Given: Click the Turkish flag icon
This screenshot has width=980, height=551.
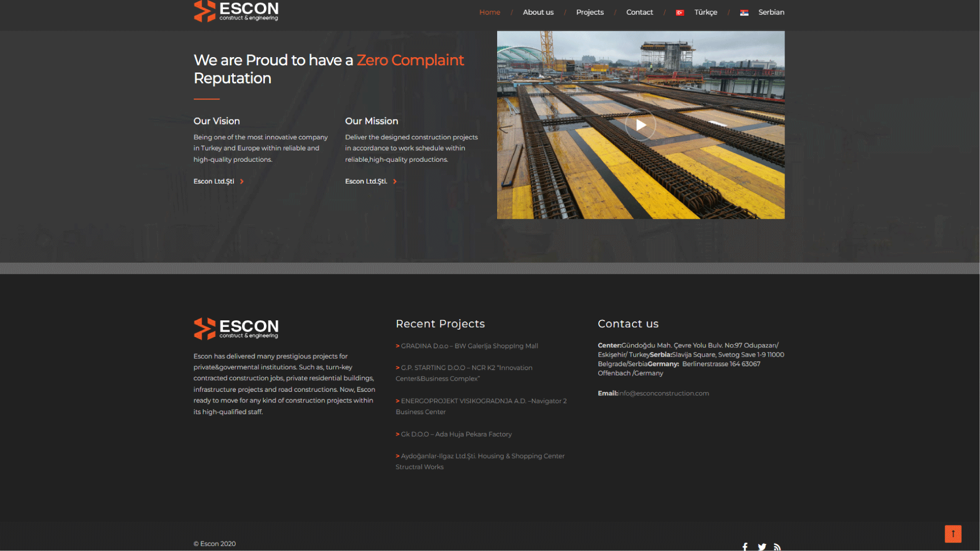Looking at the screenshot, I should [680, 13].
